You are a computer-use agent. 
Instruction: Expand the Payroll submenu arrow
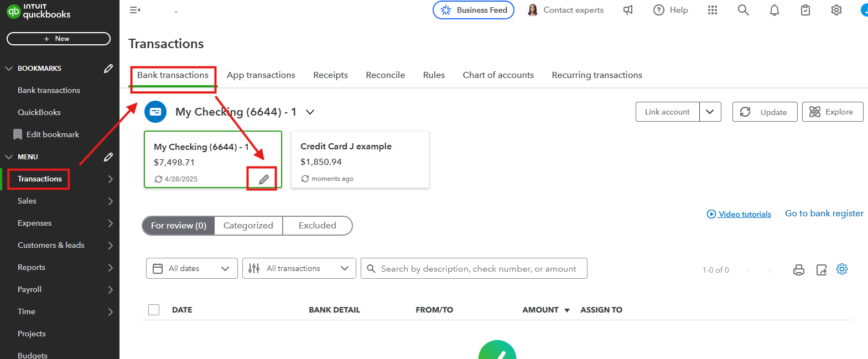(x=111, y=290)
